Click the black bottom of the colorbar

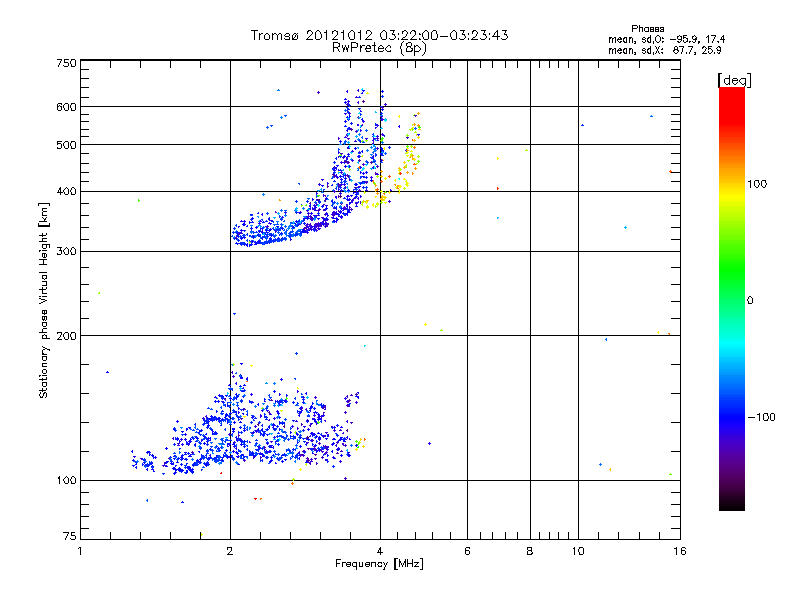pyautogui.click(x=732, y=503)
